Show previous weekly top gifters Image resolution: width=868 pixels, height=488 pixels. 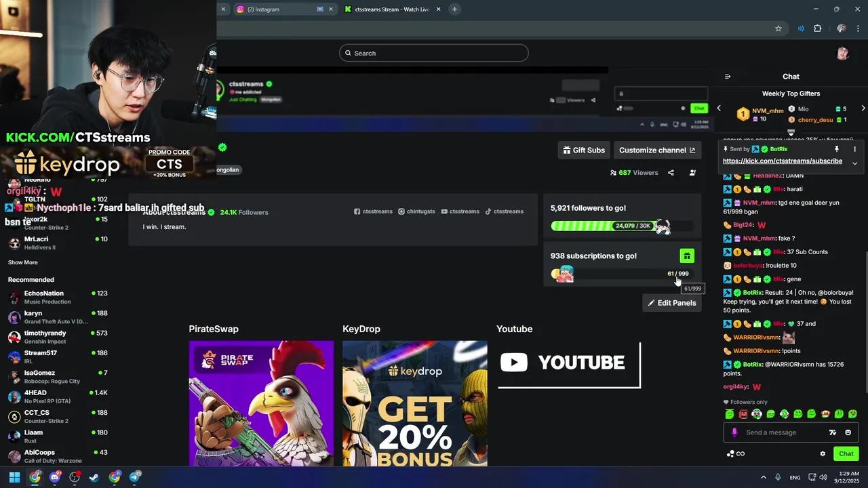(719, 108)
